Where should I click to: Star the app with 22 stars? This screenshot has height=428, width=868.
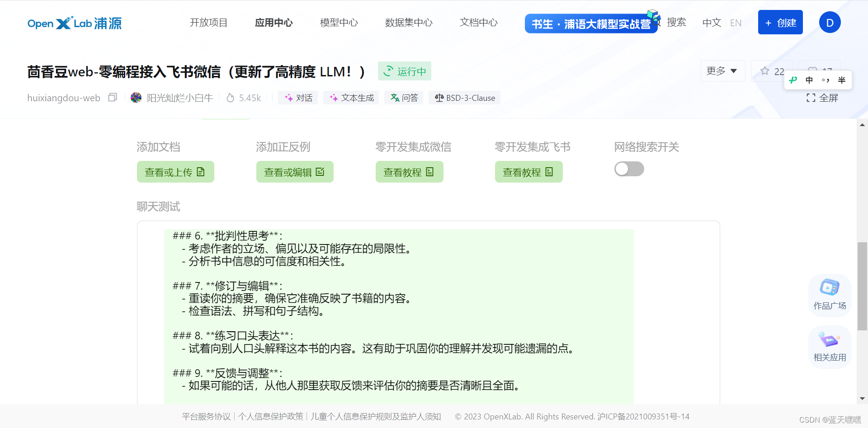(x=772, y=71)
